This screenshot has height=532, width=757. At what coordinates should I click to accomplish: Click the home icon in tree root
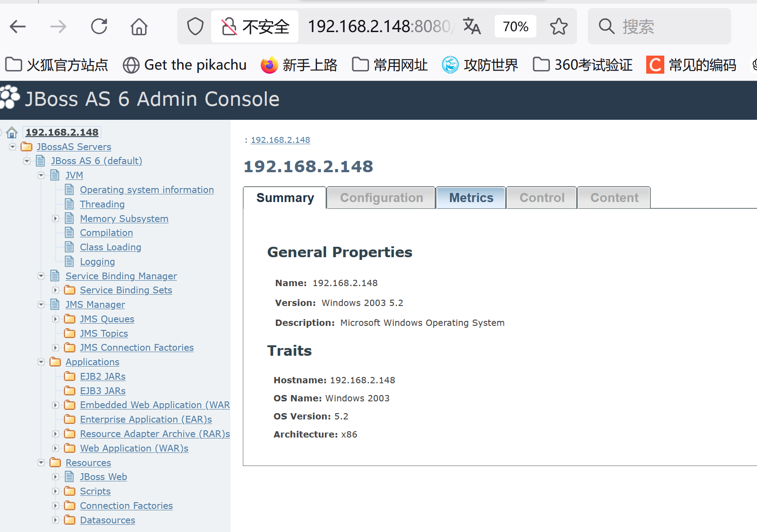click(x=12, y=132)
